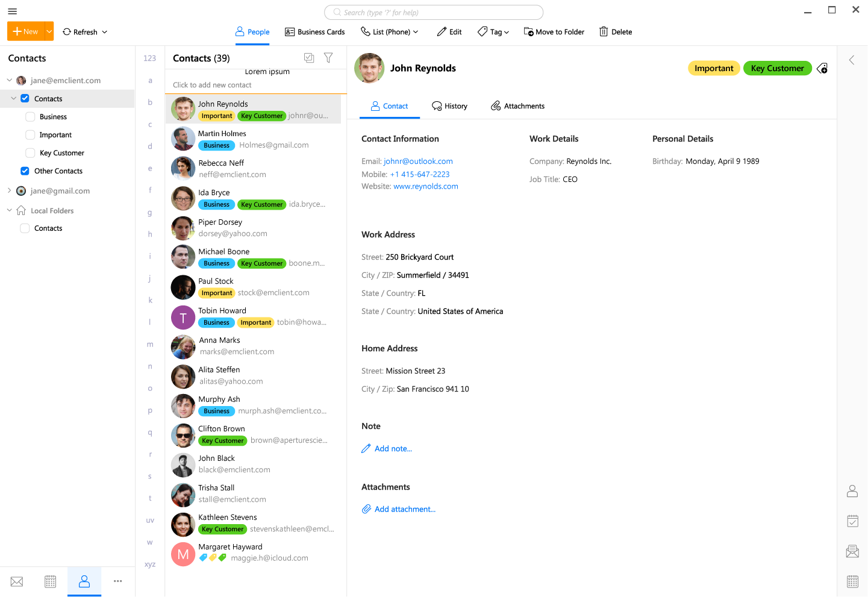Viewport: 868px width, 597px height.
Task: Open the New button dropdown arrow
Action: pos(49,32)
